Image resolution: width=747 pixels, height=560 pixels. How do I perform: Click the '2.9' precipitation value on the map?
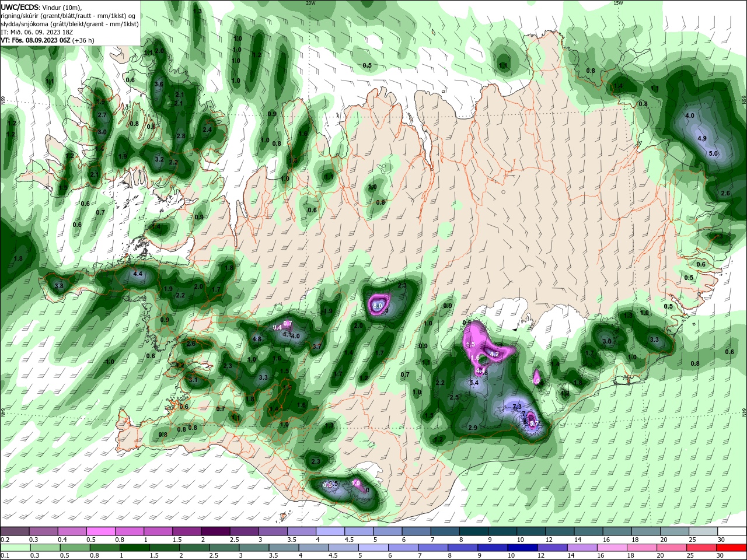pyautogui.click(x=473, y=428)
